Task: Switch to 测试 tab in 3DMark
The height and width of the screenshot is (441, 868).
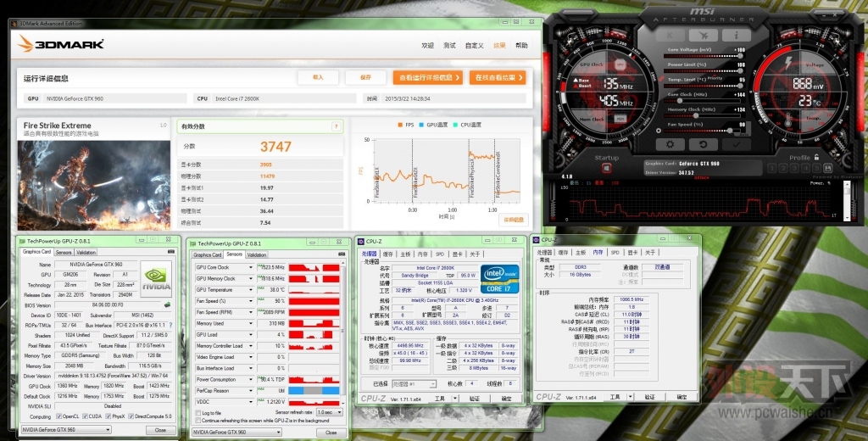Action: click(x=450, y=46)
